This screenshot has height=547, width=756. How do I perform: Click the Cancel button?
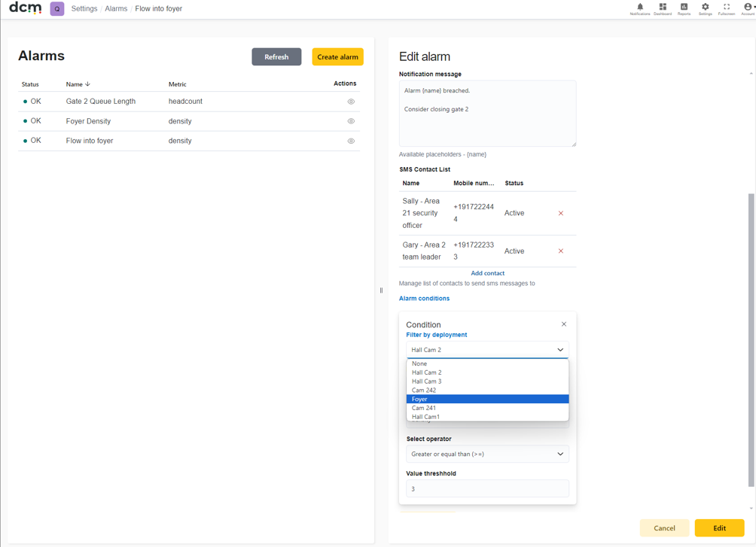(x=664, y=528)
